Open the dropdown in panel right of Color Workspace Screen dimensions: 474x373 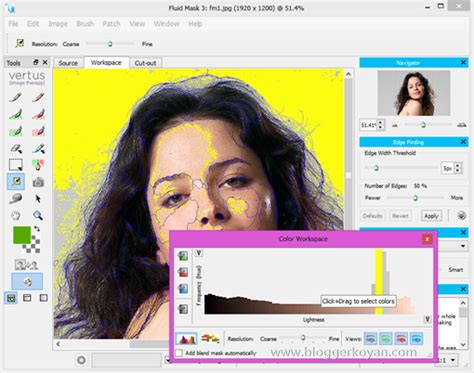click(463, 246)
